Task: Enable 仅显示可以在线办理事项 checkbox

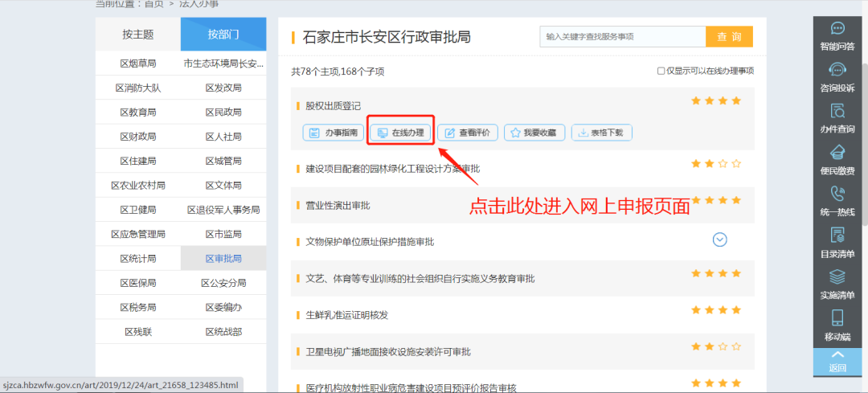Action: pyautogui.click(x=661, y=71)
